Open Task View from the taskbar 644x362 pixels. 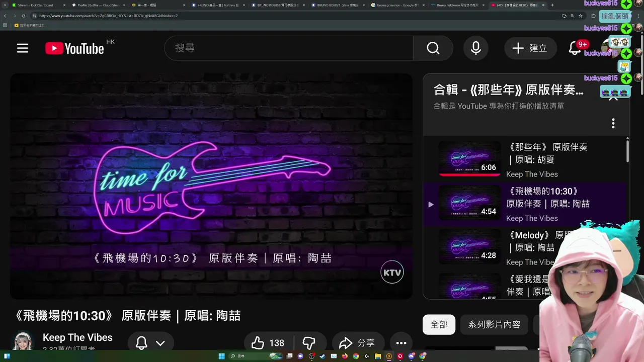tap(289, 356)
